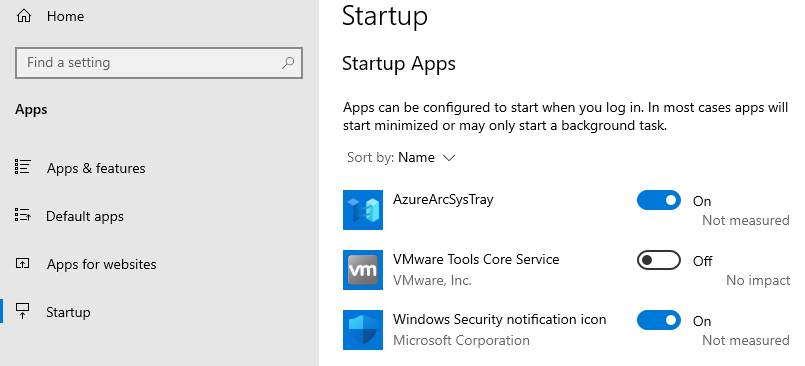The width and height of the screenshot is (805, 366).
Task: Click the Apps sidebar heading
Action: pyautogui.click(x=31, y=109)
